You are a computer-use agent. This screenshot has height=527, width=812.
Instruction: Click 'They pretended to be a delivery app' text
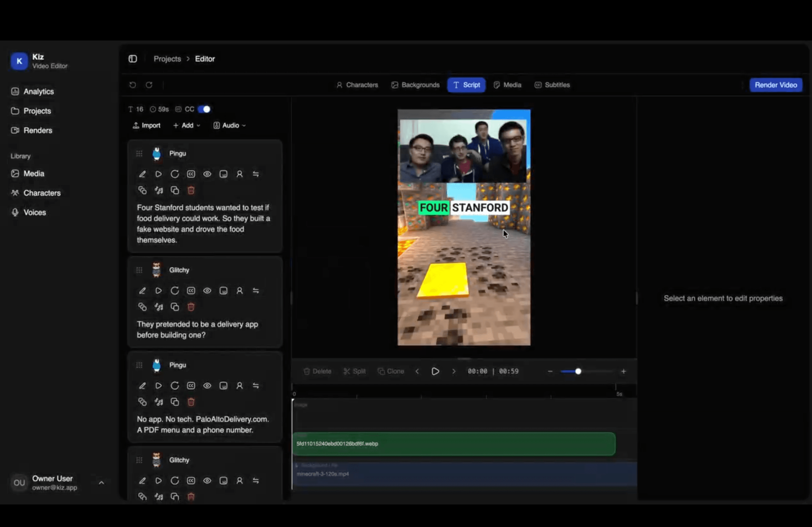click(x=198, y=330)
